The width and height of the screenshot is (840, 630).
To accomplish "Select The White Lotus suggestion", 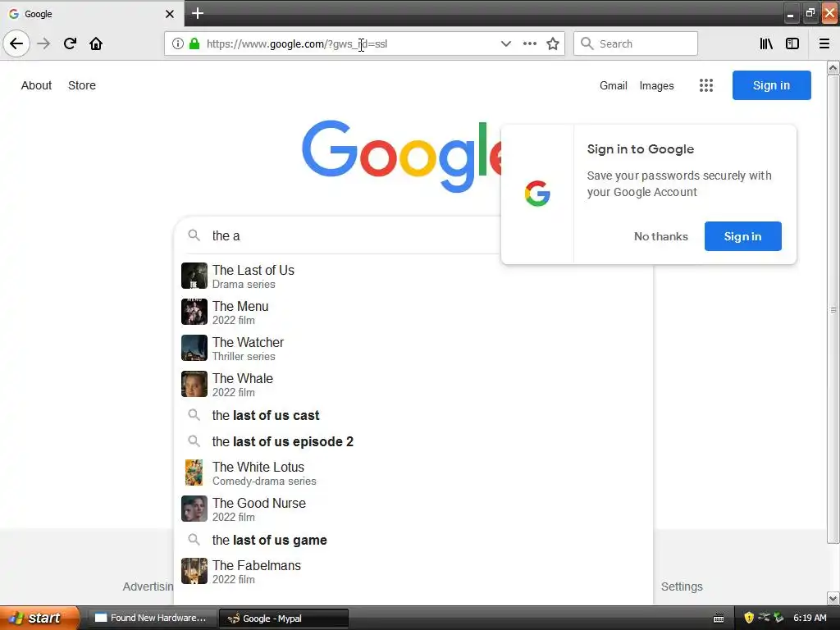I will (413, 473).
